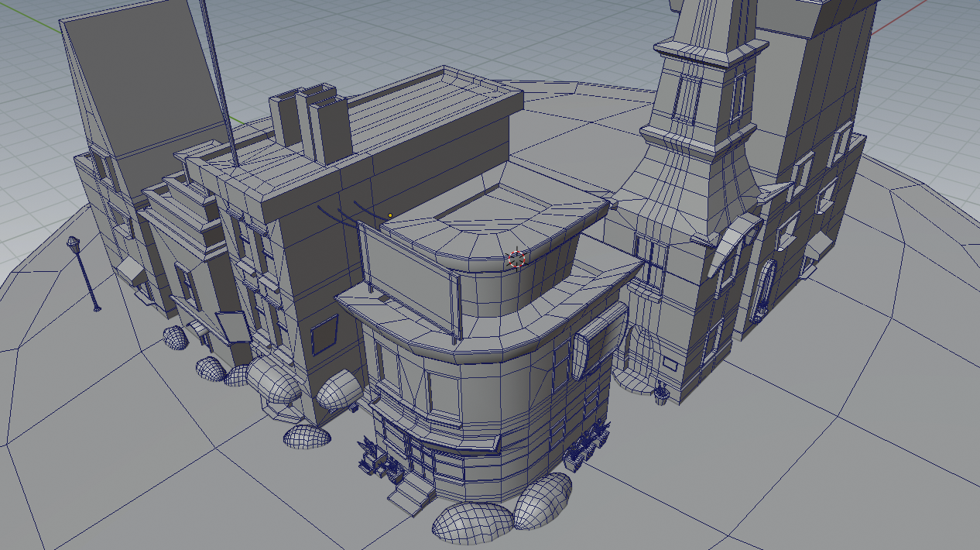Click the arched window on right building
This screenshot has height=550, width=980.
pyautogui.click(x=764, y=289)
